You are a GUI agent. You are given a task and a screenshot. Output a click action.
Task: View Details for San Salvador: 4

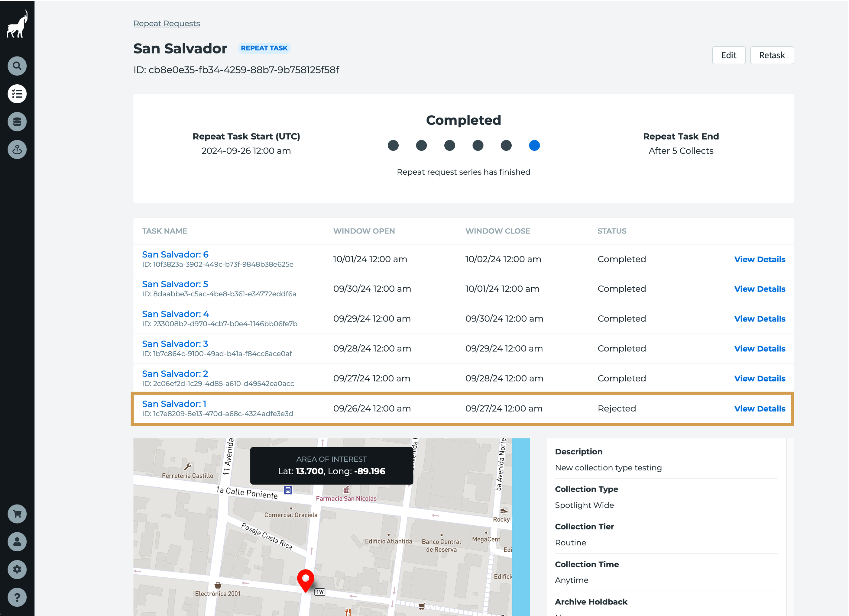click(760, 319)
